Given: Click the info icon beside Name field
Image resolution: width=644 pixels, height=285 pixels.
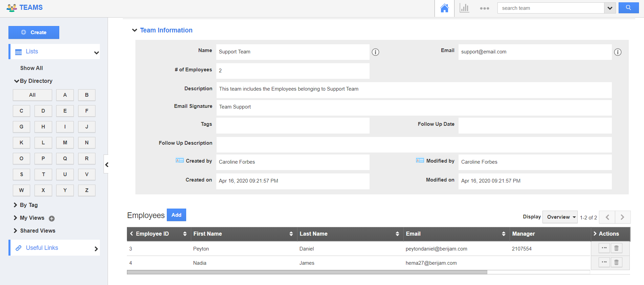Looking at the screenshot, I should pos(375,52).
